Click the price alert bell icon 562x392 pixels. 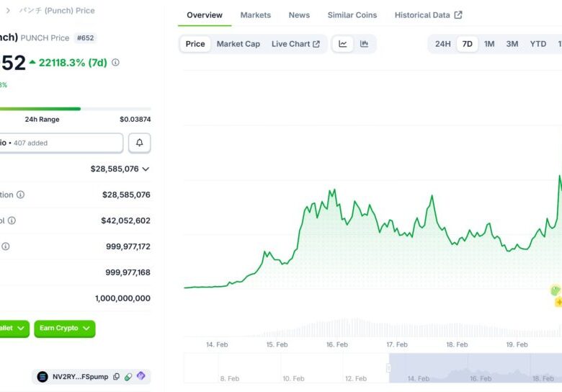[139, 143]
